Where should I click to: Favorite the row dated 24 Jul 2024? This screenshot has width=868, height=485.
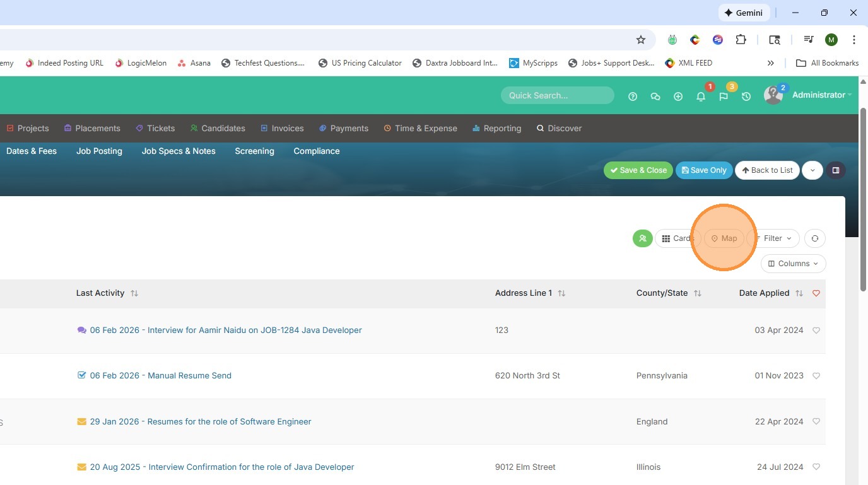coord(816,467)
